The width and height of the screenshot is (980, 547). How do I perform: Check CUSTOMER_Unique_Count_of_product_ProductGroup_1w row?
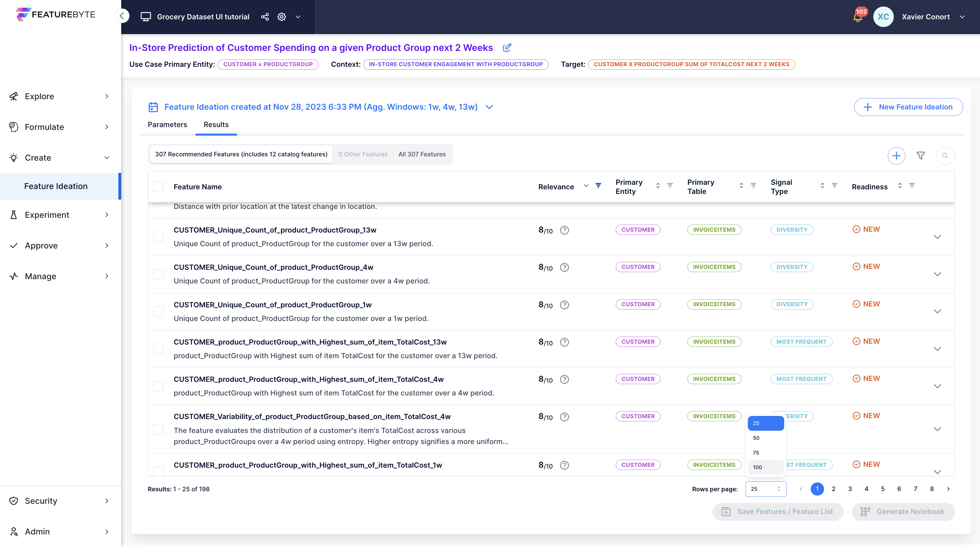(158, 311)
